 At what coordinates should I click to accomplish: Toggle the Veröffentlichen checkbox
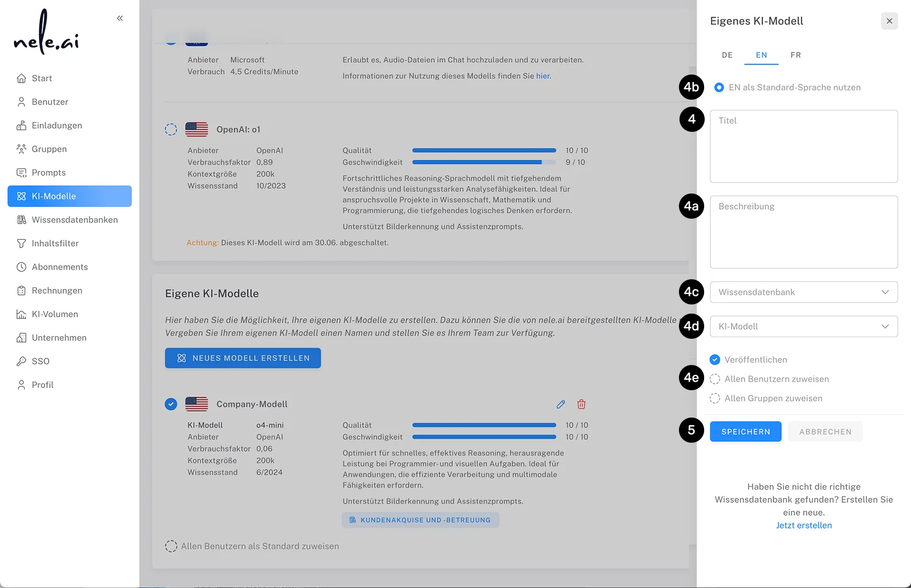pyautogui.click(x=715, y=360)
